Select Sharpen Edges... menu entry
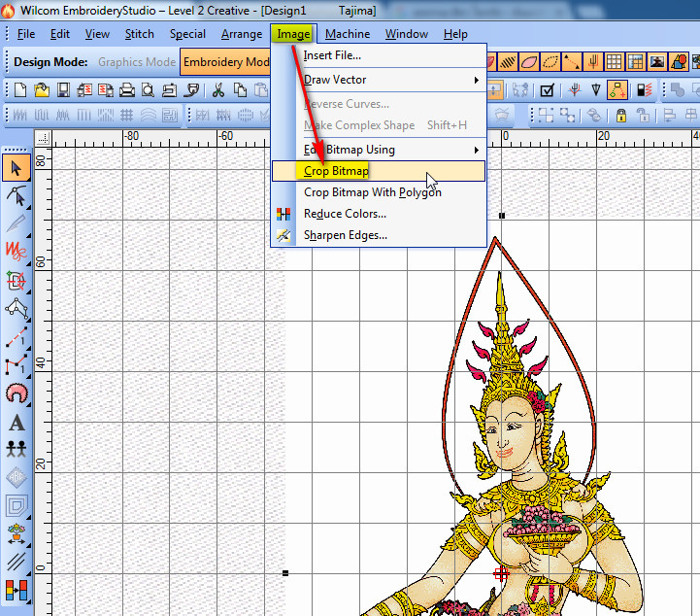The width and height of the screenshot is (700, 616). (379, 235)
